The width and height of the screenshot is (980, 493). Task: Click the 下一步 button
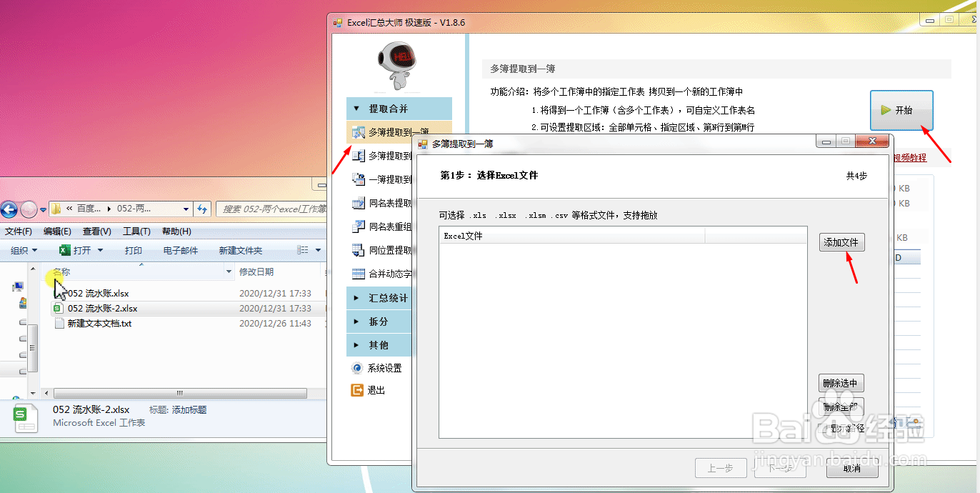(x=781, y=468)
